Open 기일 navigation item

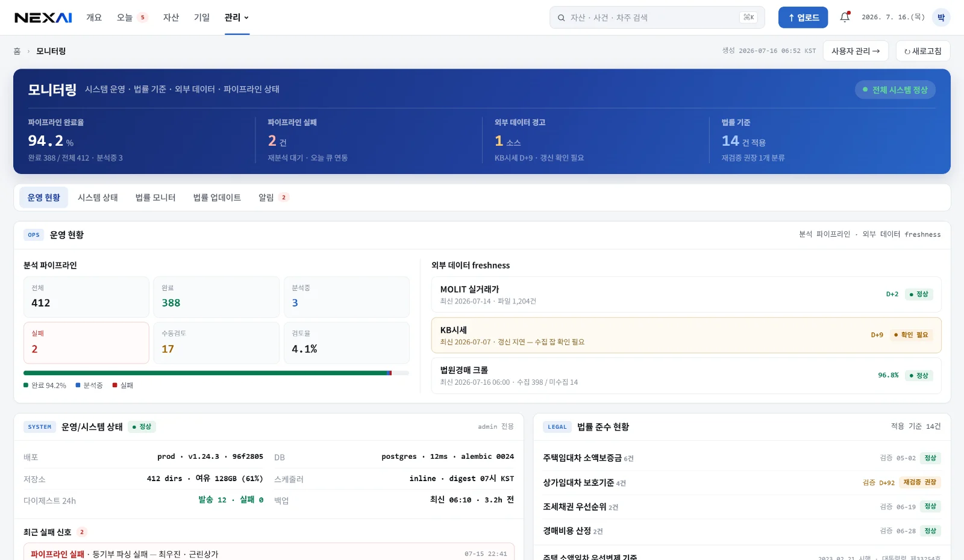click(202, 17)
